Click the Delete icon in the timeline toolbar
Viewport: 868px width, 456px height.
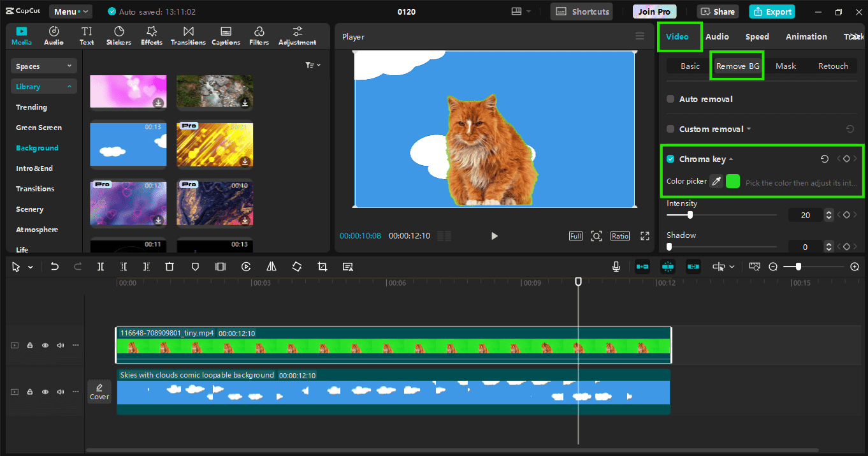coord(169,266)
